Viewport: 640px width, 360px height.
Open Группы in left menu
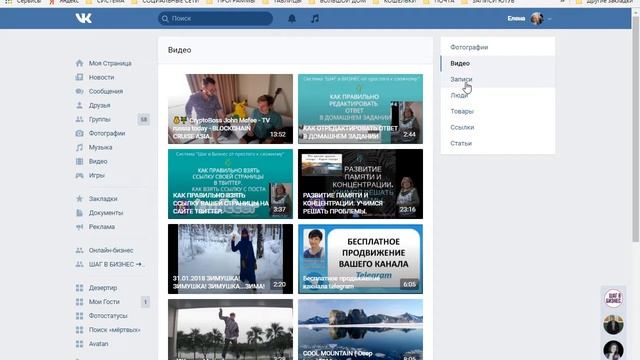[x=100, y=119]
